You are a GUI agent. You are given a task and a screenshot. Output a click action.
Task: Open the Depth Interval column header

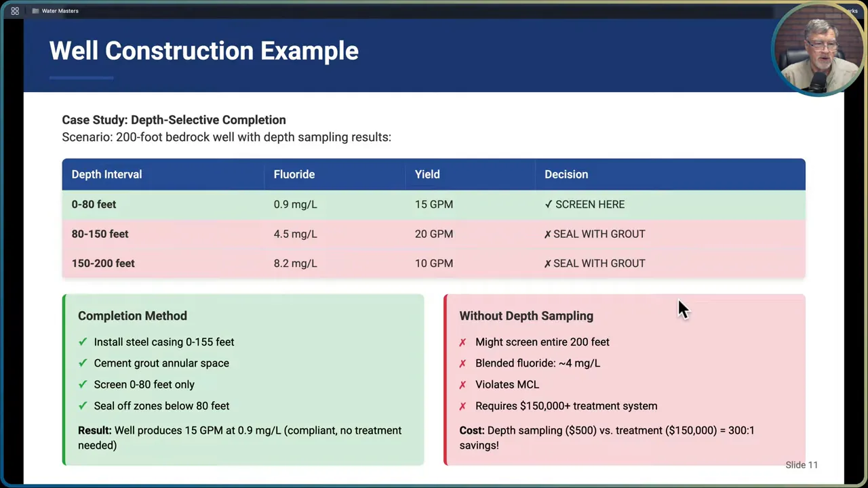[x=106, y=174]
